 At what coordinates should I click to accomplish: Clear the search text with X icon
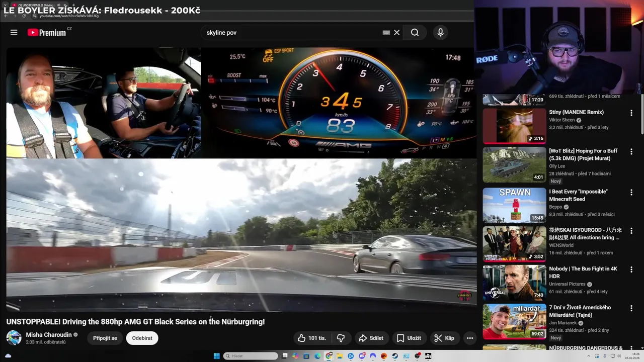tap(396, 32)
